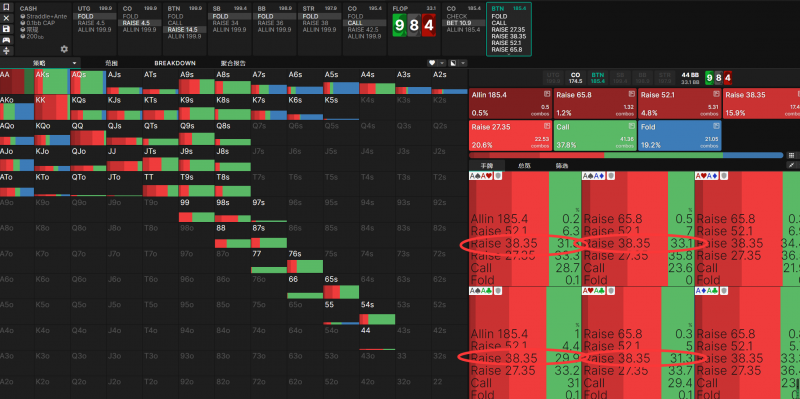The height and width of the screenshot is (399, 800).
Task: Select the KQo cell in the hand matrix
Action: click(x=52, y=133)
